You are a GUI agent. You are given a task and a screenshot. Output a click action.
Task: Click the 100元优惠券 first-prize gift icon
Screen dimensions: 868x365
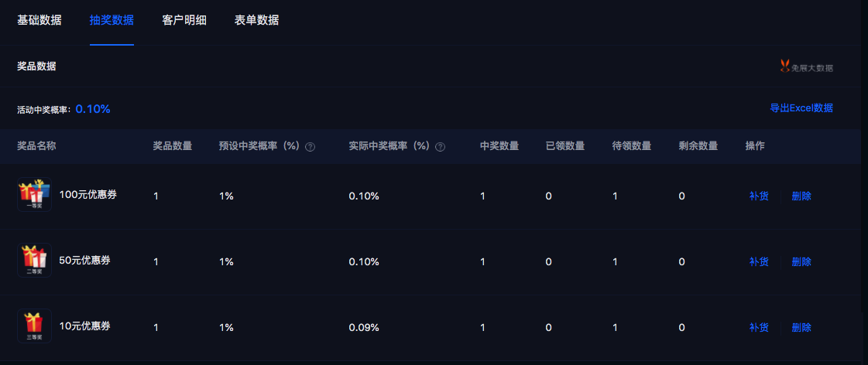click(34, 194)
